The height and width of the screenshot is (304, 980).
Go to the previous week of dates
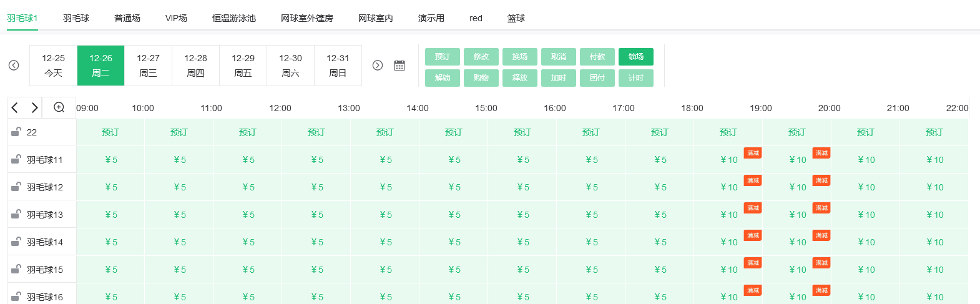coord(14,66)
